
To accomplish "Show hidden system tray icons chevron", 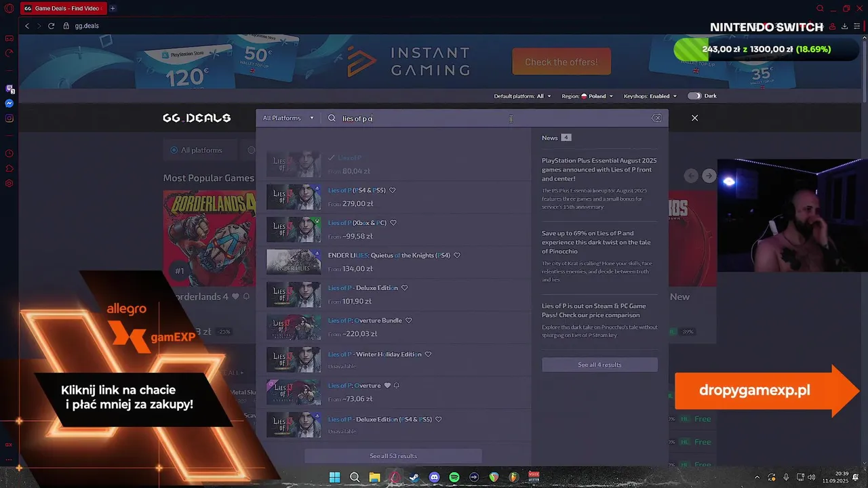I will click(x=757, y=477).
